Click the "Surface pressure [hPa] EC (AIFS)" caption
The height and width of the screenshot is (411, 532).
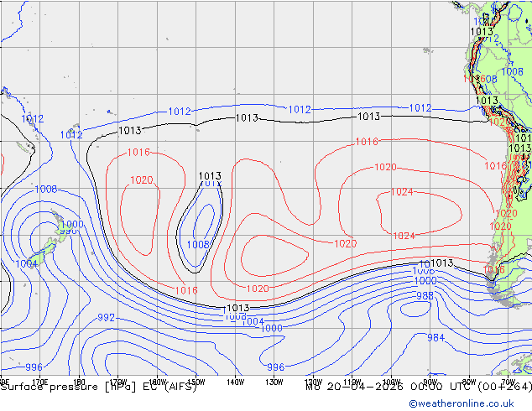click(x=99, y=387)
